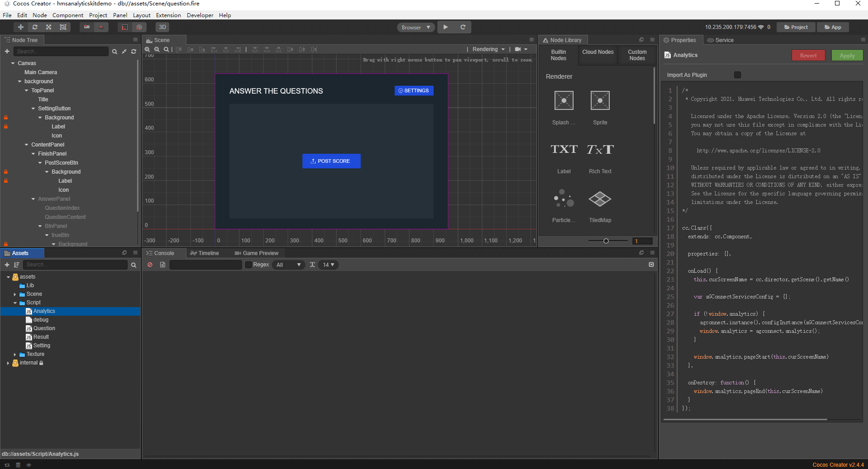The height and width of the screenshot is (469, 868).
Task: Enable the Import As Plugin checkbox
Action: point(737,75)
